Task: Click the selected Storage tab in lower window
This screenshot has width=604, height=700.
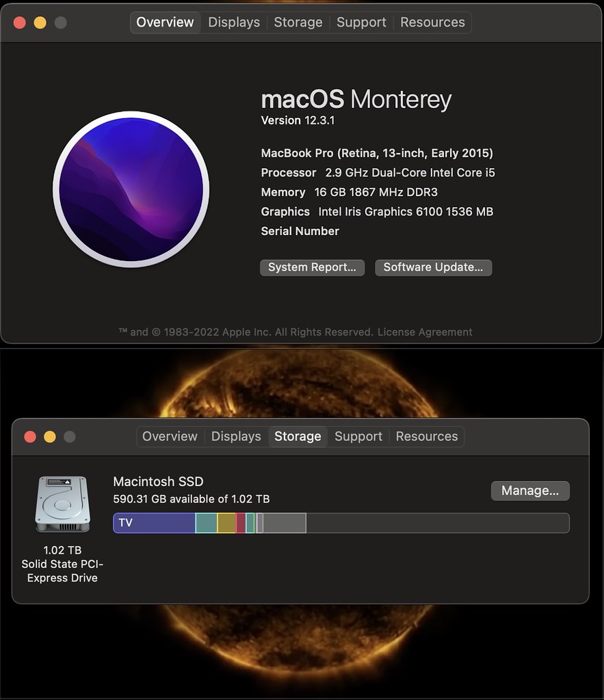Action: coord(298,436)
